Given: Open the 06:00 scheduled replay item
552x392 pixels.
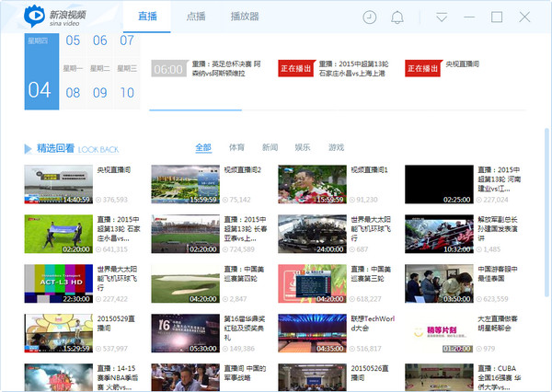Looking at the screenshot, I should [x=168, y=69].
